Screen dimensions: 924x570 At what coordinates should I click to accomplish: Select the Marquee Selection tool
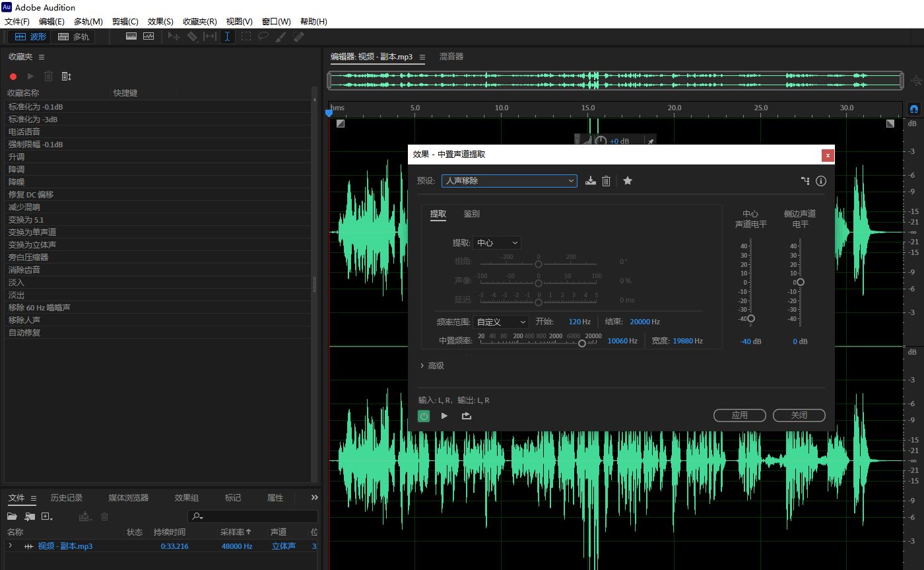click(246, 37)
